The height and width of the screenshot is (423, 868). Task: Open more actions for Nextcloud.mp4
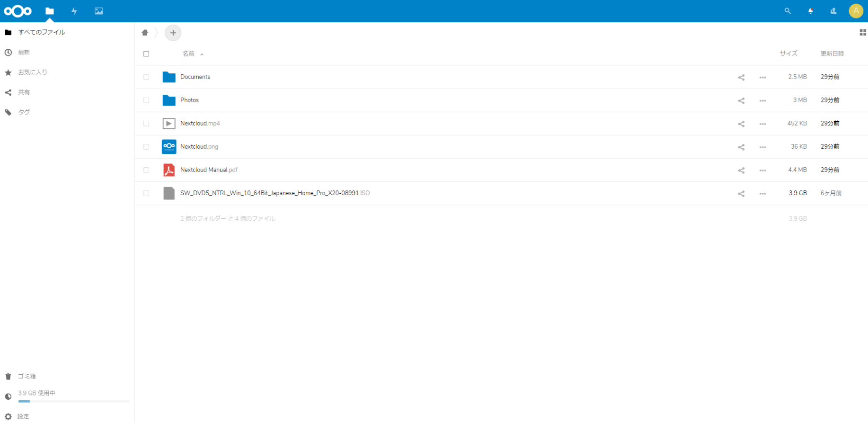(x=762, y=124)
